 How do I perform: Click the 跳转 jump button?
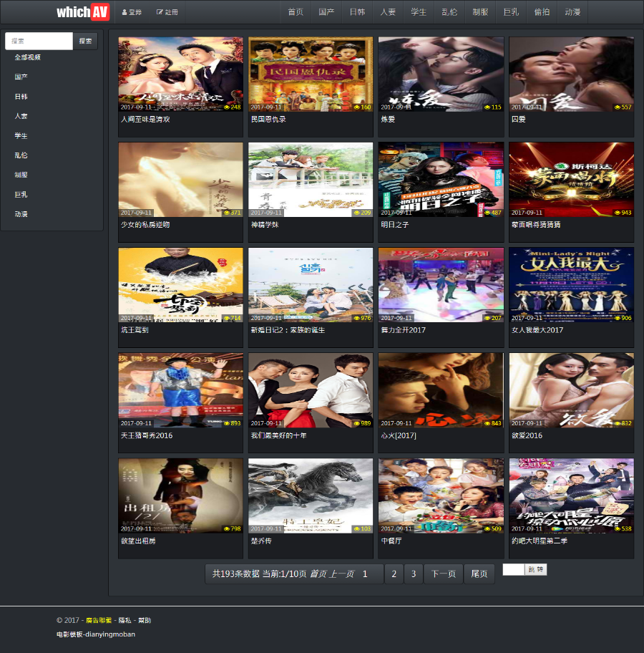pyautogui.click(x=535, y=569)
